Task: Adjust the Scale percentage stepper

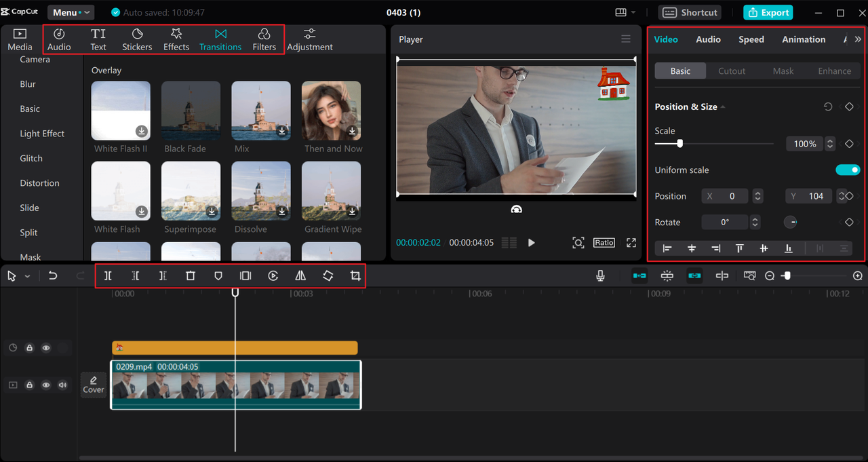Action: pos(829,144)
